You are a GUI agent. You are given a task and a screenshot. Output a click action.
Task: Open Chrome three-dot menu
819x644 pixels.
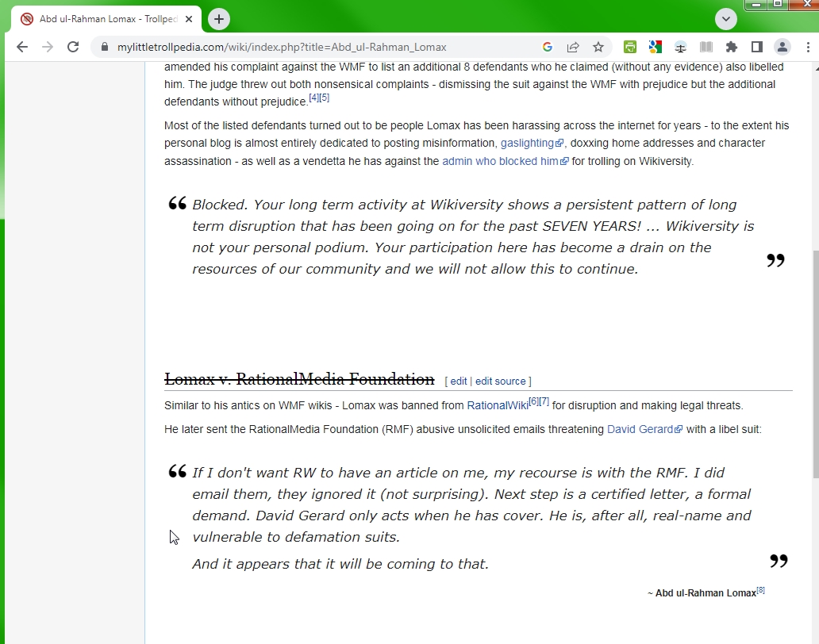coord(808,47)
